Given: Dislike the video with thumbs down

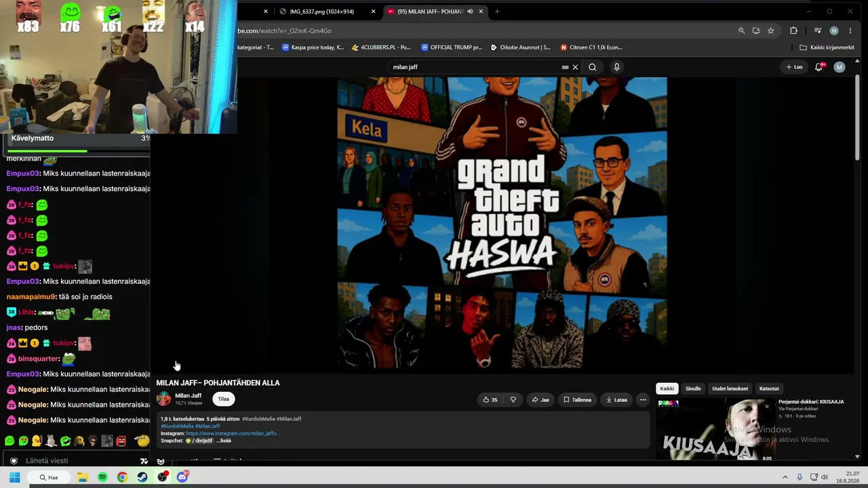Looking at the screenshot, I should pyautogui.click(x=513, y=400).
